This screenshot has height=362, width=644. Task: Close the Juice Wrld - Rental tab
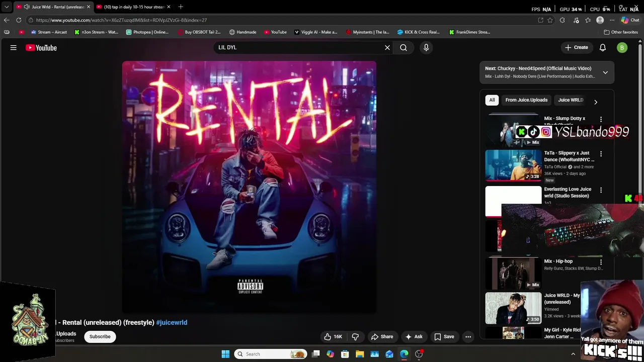[89, 7]
